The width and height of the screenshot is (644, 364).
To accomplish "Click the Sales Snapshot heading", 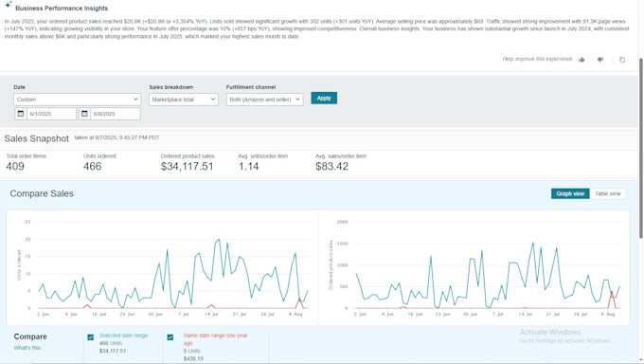I will [x=37, y=139].
